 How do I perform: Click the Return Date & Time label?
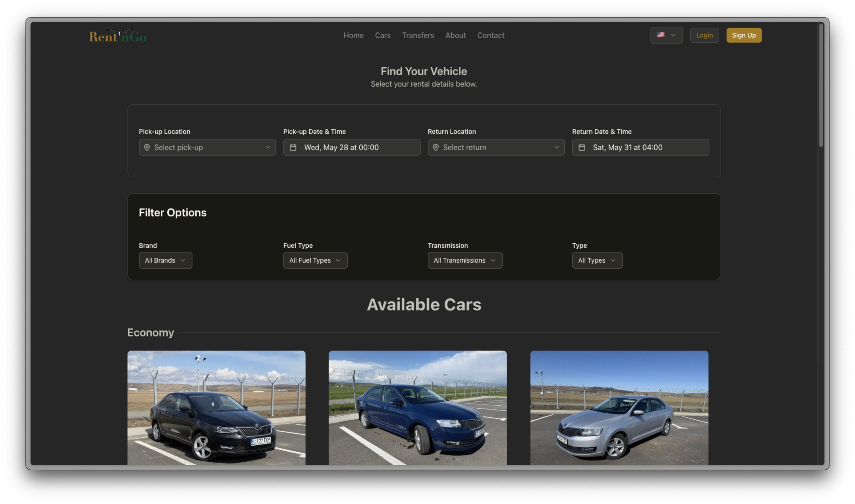click(x=602, y=132)
